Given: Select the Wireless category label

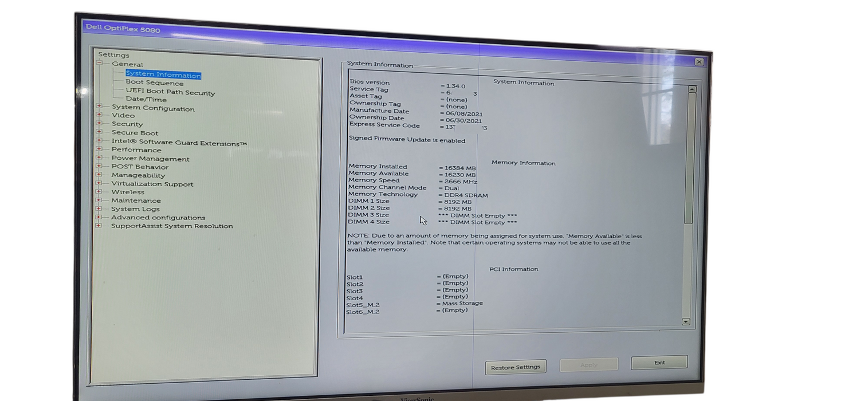Looking at the screenshot, I should [128, 192].
